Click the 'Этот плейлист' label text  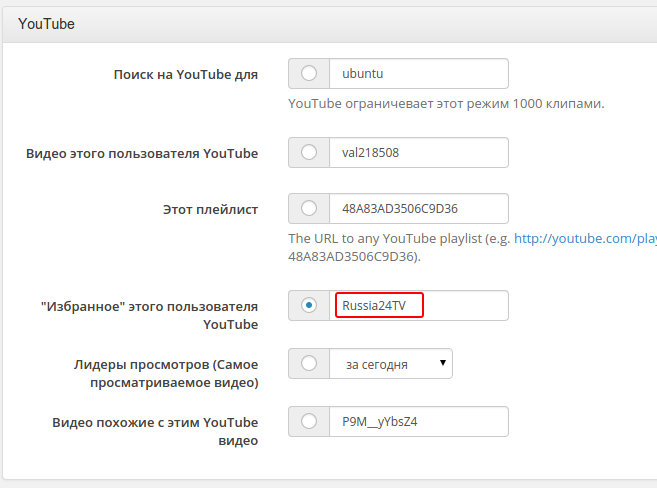point(211,209)
